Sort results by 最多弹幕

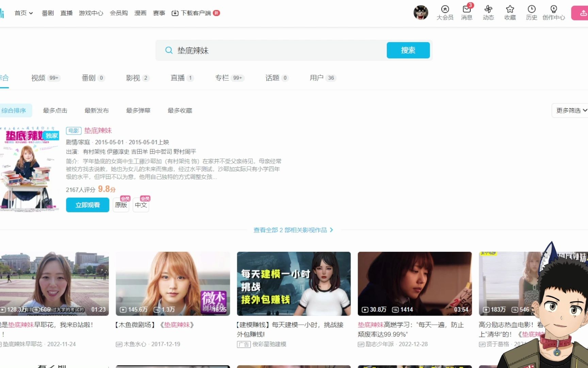point(138,110)
